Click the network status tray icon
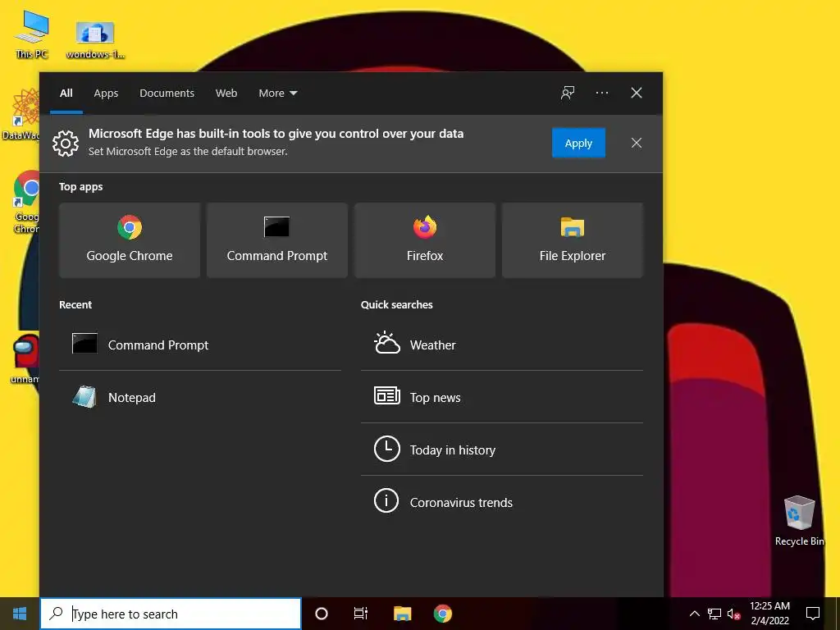Screen dimensions: 840x630 (714, 614)
